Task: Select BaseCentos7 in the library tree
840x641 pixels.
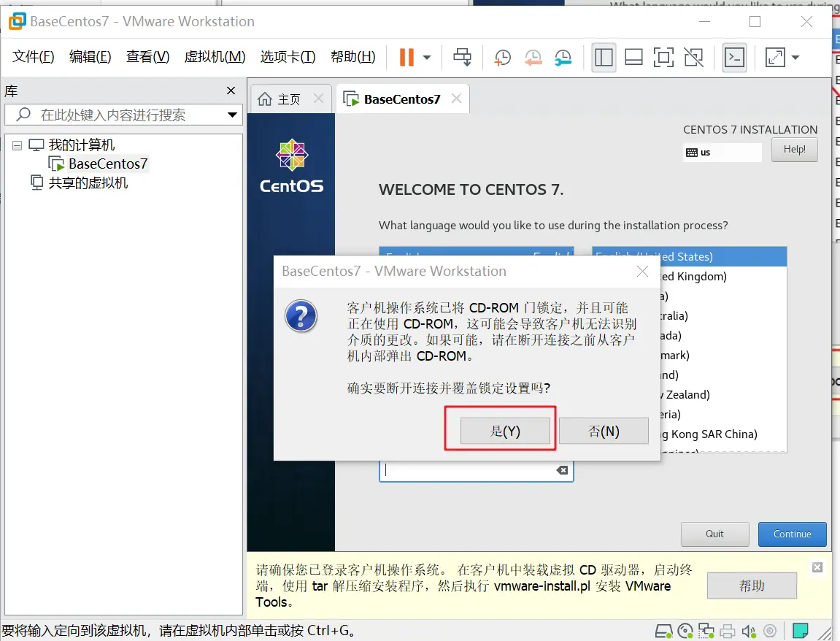Action: pyautogui.click(x=108, y=164)
